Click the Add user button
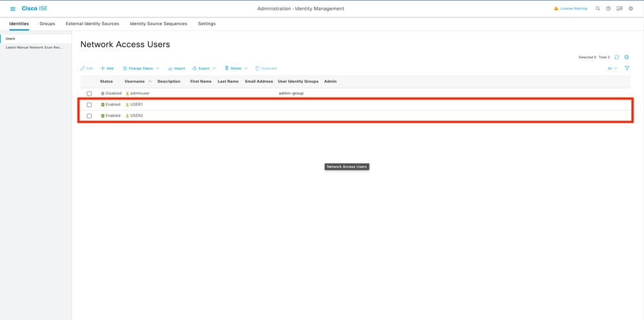 click(107, 68)
